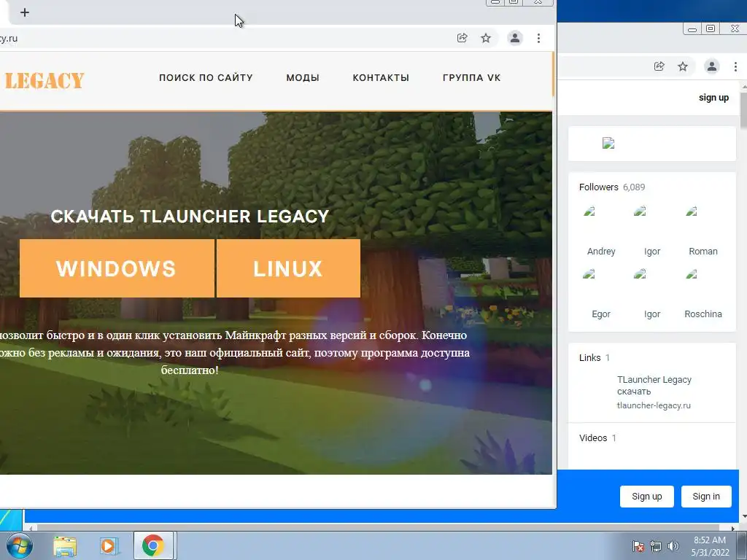
Task: Click the name Roschina under Followers
Action: click(x=703, y=314)
